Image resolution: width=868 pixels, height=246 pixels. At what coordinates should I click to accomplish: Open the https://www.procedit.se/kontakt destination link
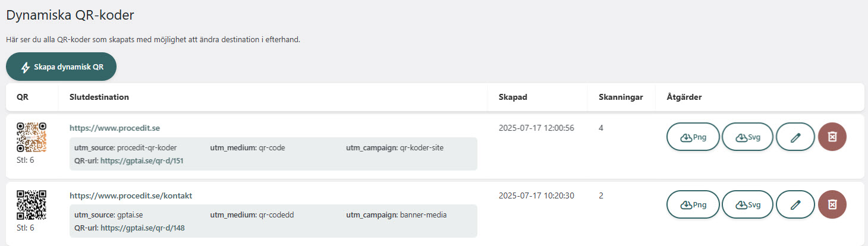coord(131,195)
